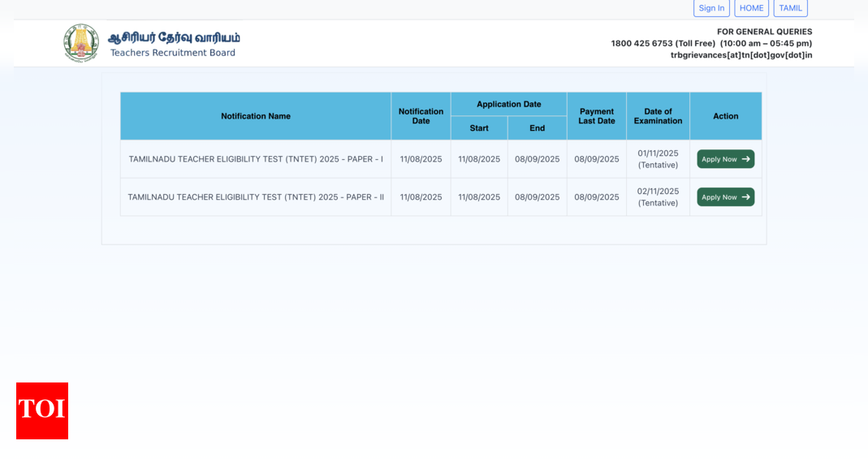The image size is (868, 471).
Task: Click the Action column header
Action: click(x=725, y=116)
